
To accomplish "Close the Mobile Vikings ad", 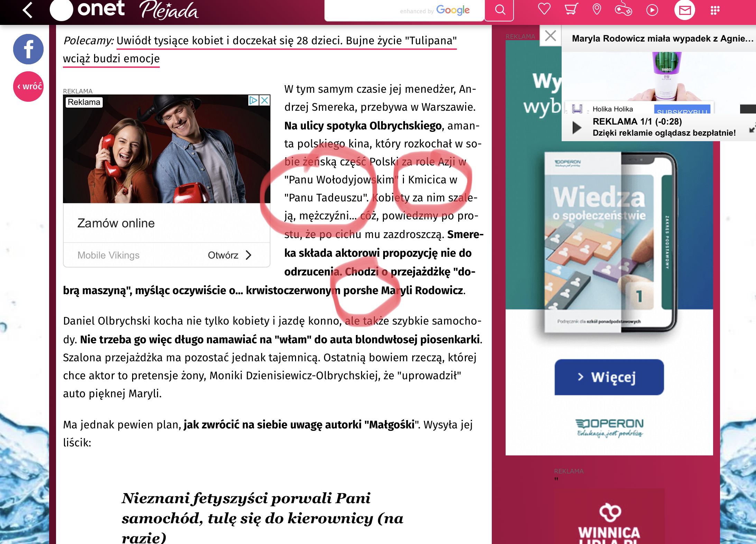I will (x=265, y=100).
